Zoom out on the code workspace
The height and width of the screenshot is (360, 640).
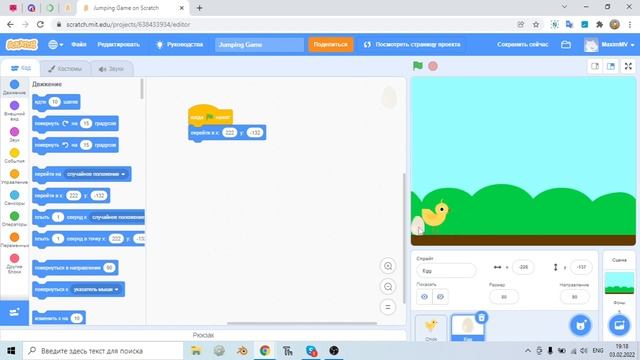(388, 287)
